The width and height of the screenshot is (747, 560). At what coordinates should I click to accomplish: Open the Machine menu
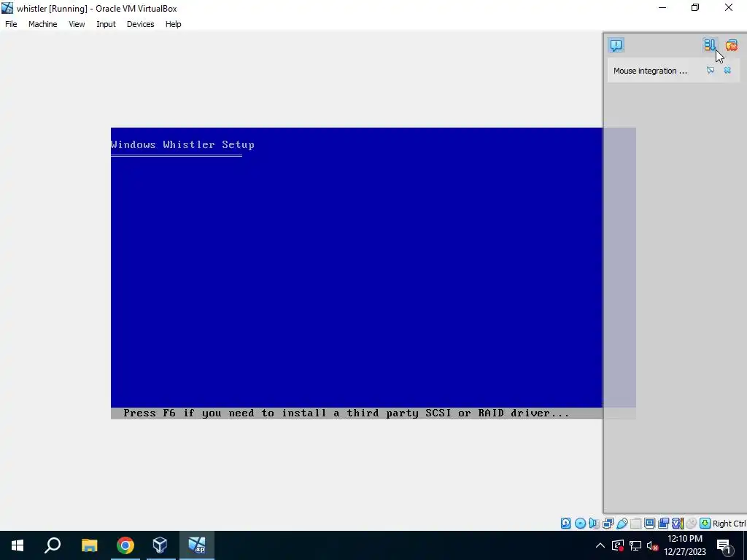tap(42, 24)
